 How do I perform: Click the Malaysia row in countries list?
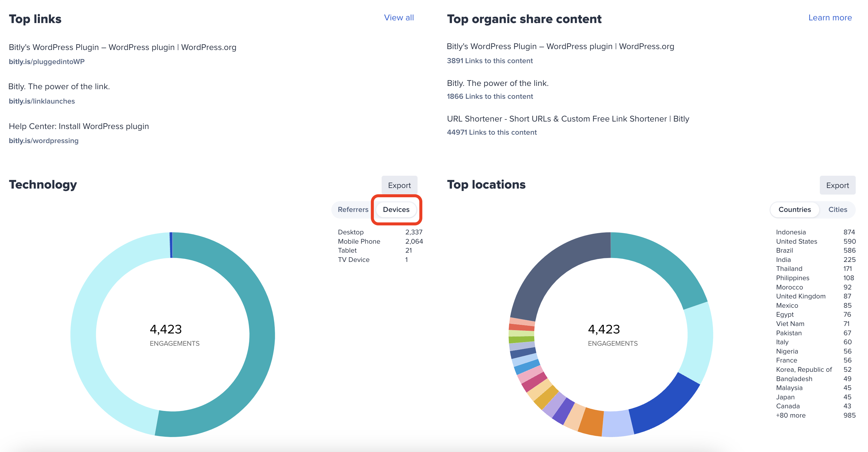point(814,388)
